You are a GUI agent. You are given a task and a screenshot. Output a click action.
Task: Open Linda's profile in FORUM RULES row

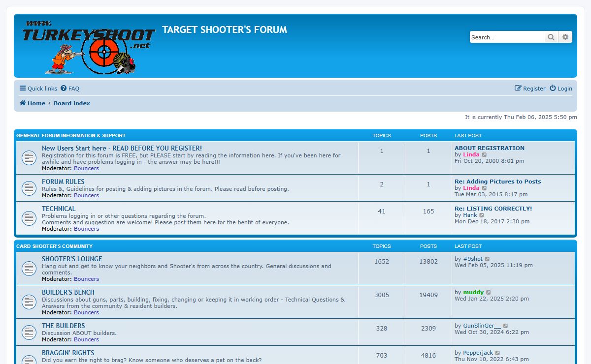471,188
